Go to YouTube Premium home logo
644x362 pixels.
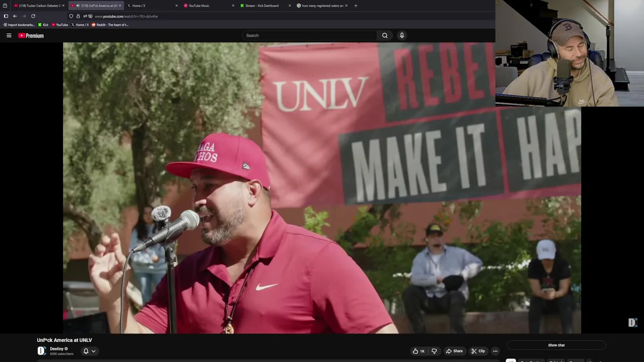pos(31,36)
